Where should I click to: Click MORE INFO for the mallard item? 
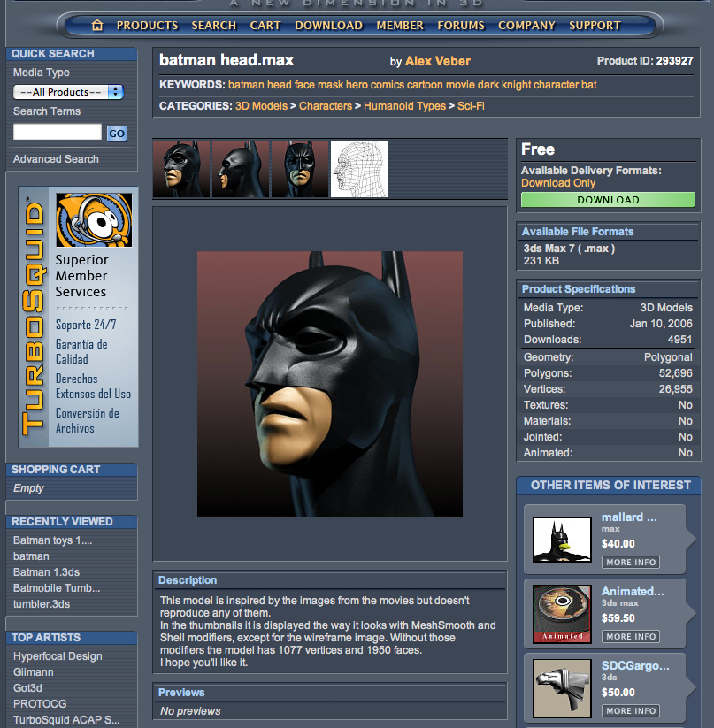point(631,563)
